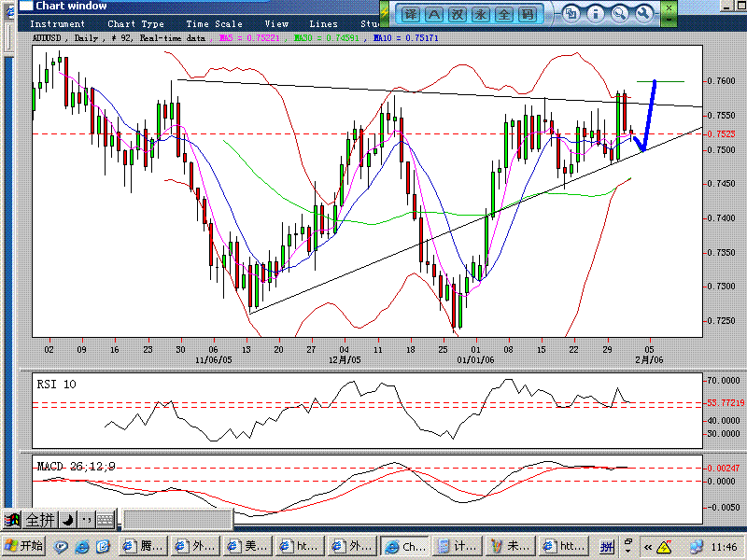Screen dimensions: 747x560
Task: Click the MA5 = 0.75221 indicator label
Action: (x=248, y=38)
